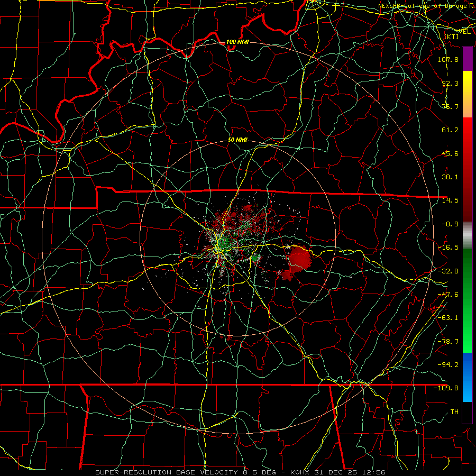Click the smaller red echo below the large blob
The height and width of the screenshot is (476, 476).
[286, 275]
